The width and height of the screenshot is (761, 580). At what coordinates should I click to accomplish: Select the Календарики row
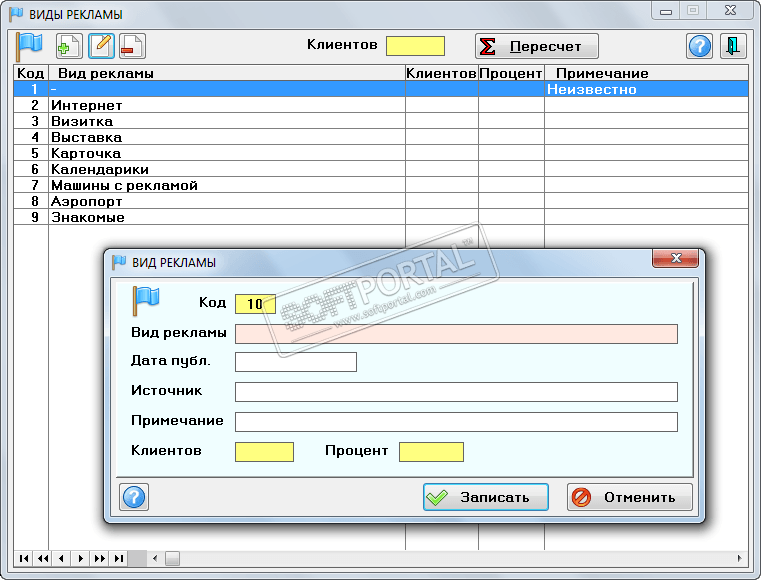(x=381, y=169)
